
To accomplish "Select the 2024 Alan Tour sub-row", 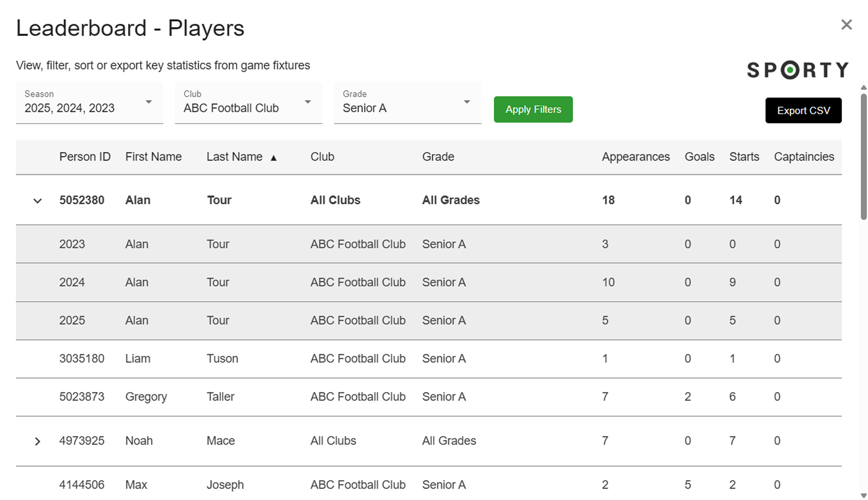I will click(428, 283).
